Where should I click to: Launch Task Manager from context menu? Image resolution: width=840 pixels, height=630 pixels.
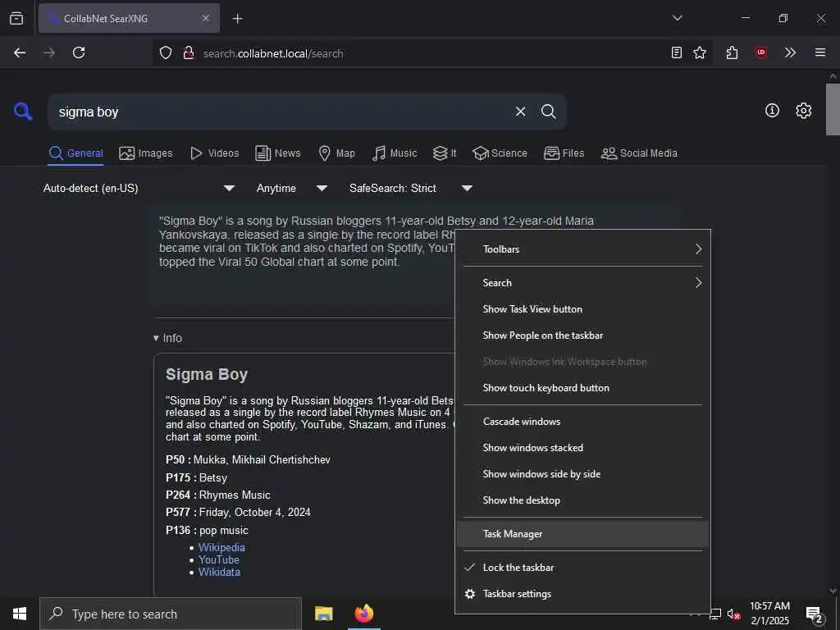coord(583,534)
